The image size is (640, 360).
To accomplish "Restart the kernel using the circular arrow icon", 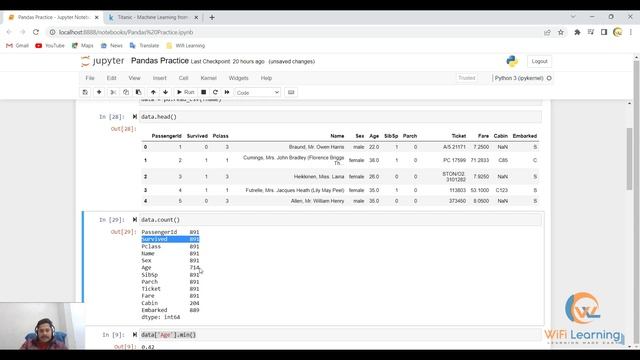I will (x=215, y=92).
